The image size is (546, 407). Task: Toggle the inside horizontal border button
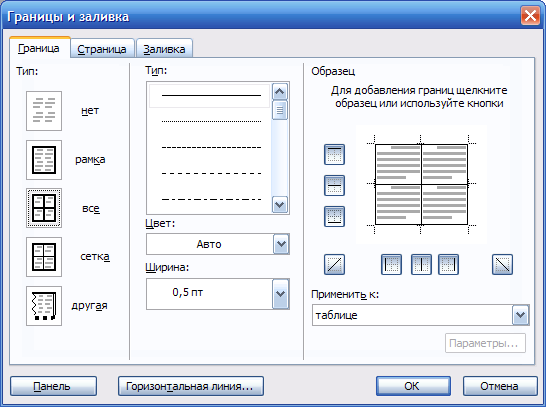point(334,185)
